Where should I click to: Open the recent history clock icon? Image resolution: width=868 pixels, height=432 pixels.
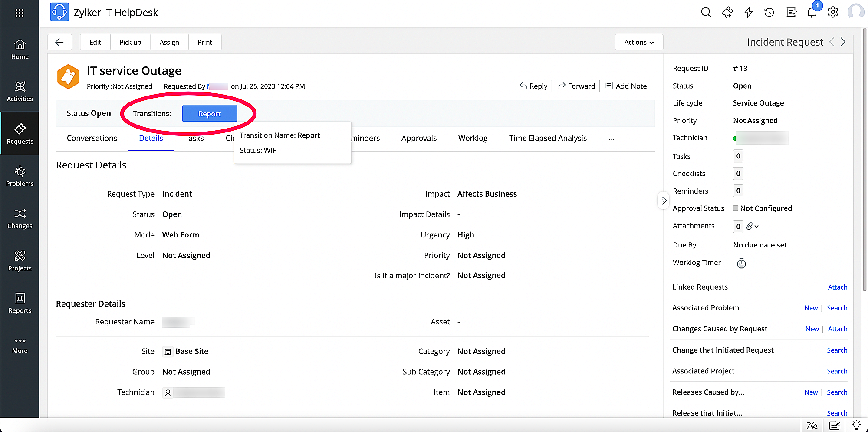pyautogui.click(x=769, y=12)
